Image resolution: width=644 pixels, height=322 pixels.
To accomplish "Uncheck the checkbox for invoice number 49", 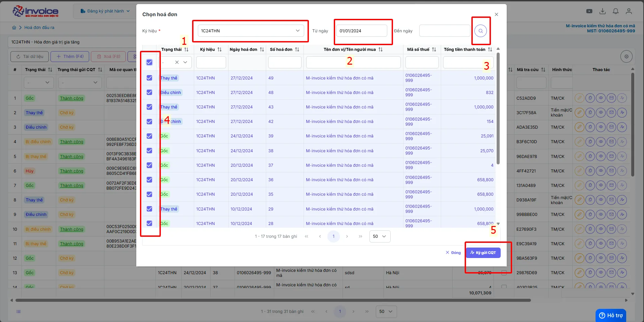I will tap(149, 78).
